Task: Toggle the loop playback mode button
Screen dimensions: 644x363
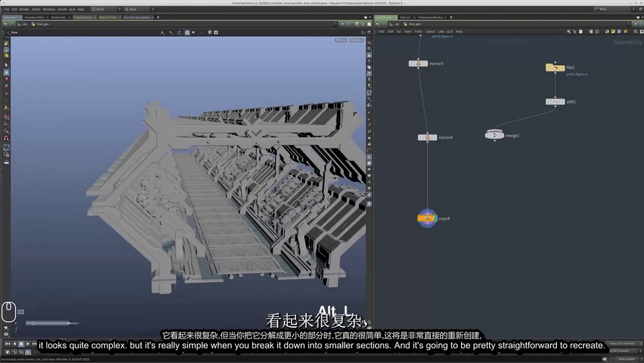Action: 21,352
